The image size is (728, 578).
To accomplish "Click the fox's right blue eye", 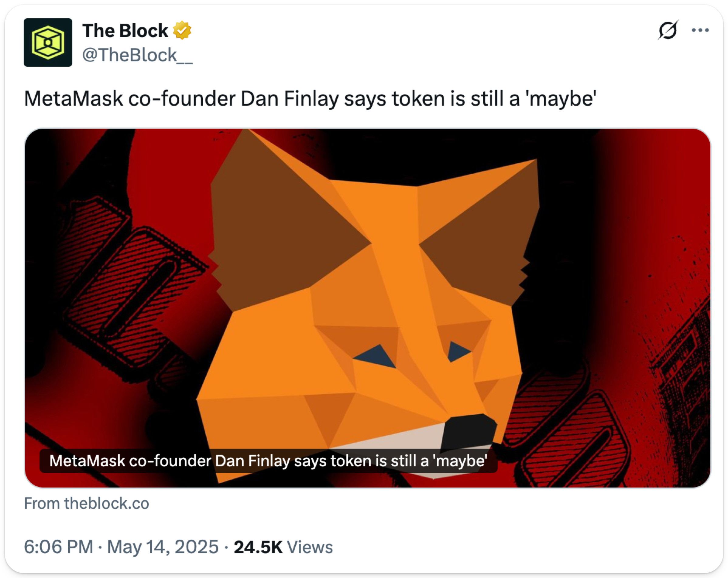I will tap(458, 351).
